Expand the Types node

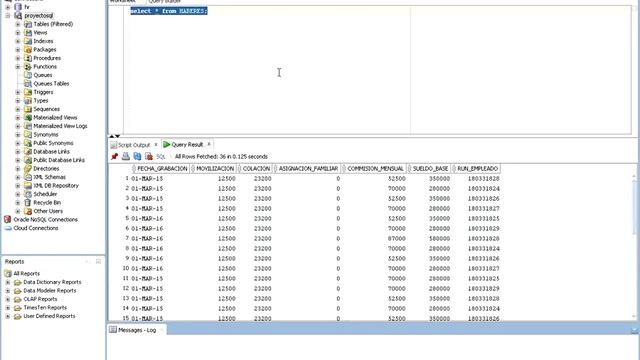coord(18,100)
